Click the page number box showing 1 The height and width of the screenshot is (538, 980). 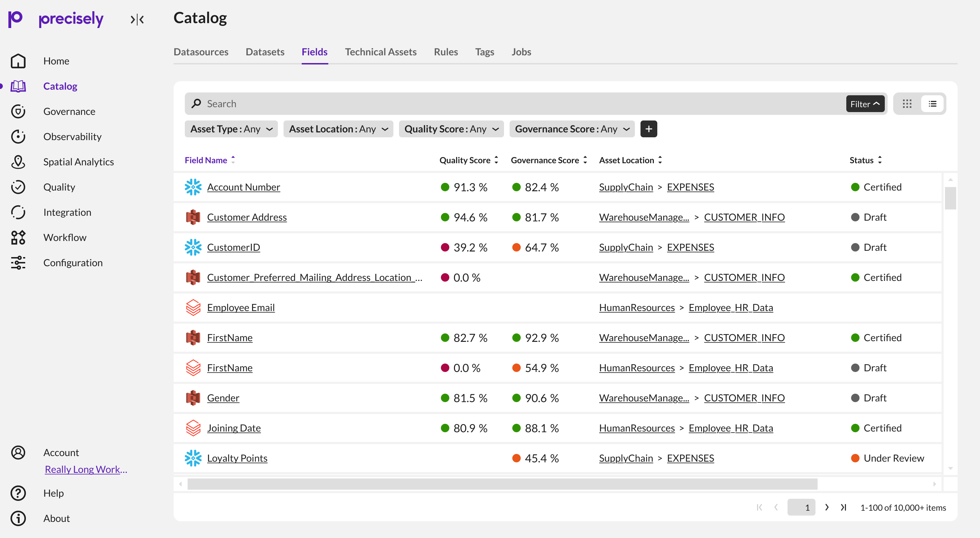click(801, 507)
